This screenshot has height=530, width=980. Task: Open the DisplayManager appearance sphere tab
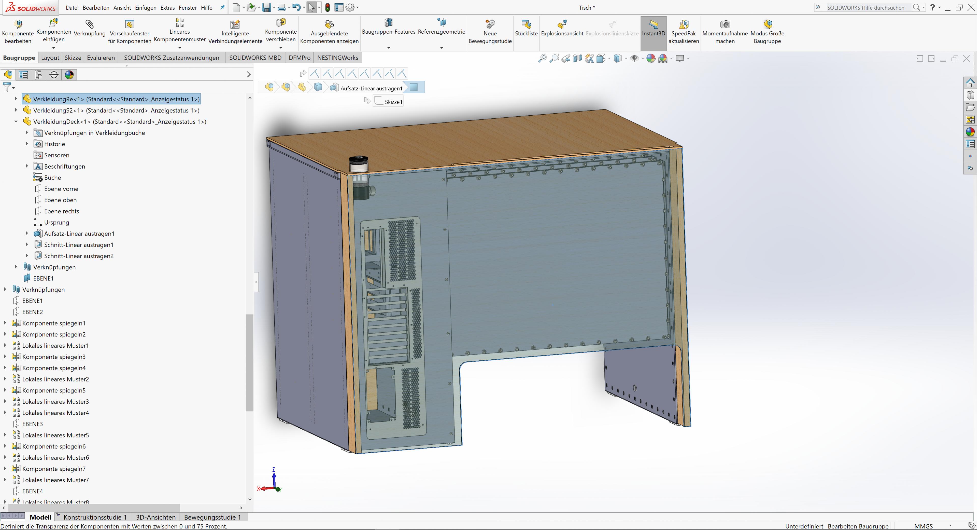click(69, 75)
